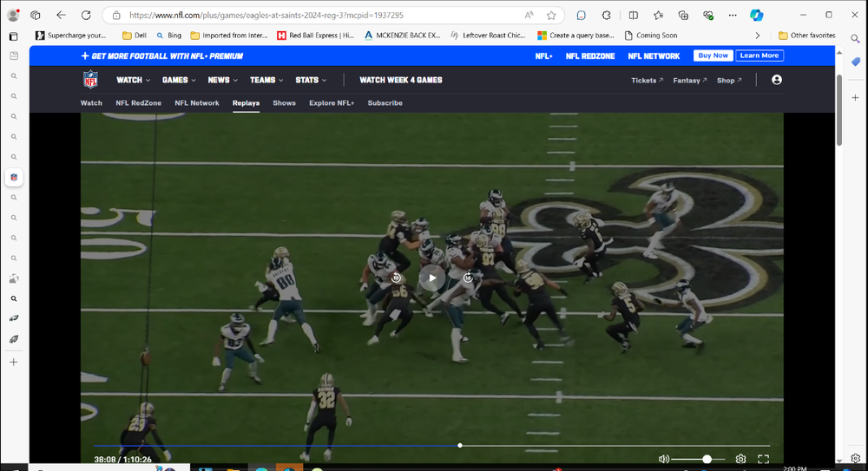868x471 pixels.
Task: Go to NFL home via shield logo
Action: pyautogui.click(x=91, y=80)
